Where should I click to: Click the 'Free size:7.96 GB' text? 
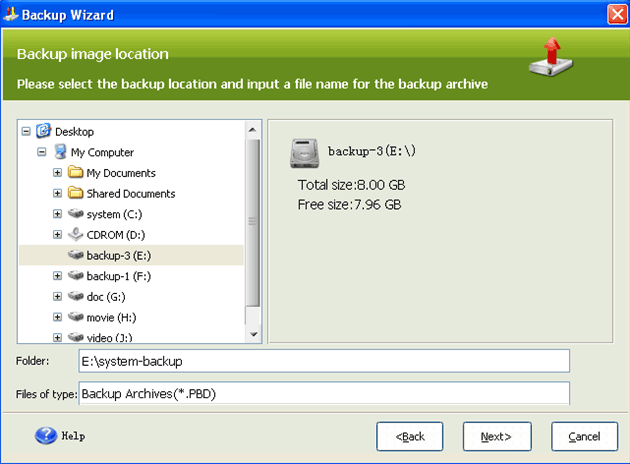(349, 204)
